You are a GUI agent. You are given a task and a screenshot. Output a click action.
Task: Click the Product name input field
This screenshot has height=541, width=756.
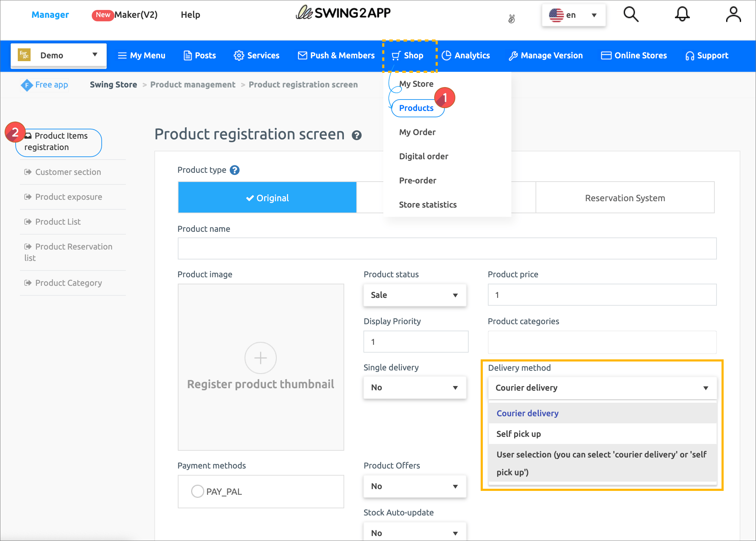point(447,248)
